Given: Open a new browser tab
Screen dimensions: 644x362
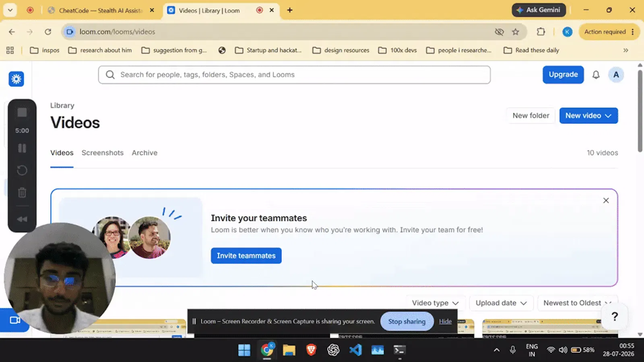Looking at the screenshot, I should pos(290,10).
